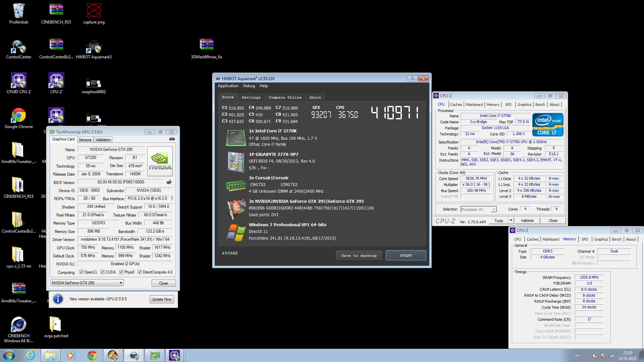Open the File Explorer taskbar icon
644x362 pixels.
click(x=51, y=355)
